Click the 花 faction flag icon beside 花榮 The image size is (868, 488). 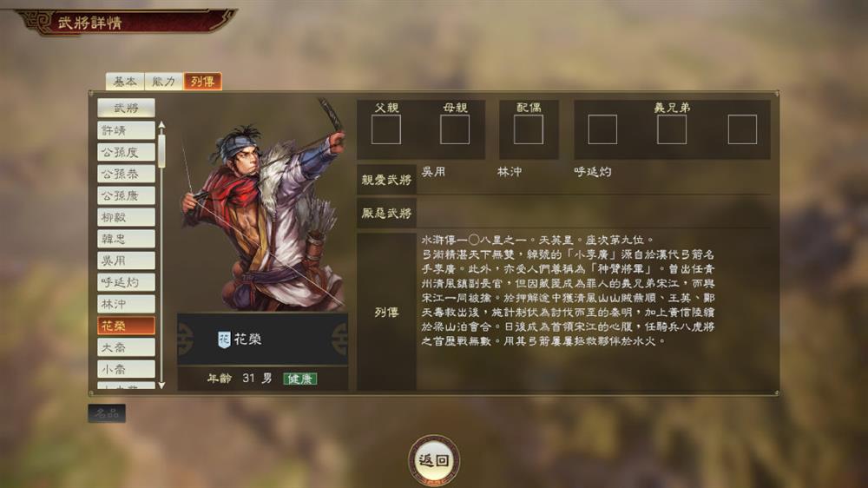[224, 340]
